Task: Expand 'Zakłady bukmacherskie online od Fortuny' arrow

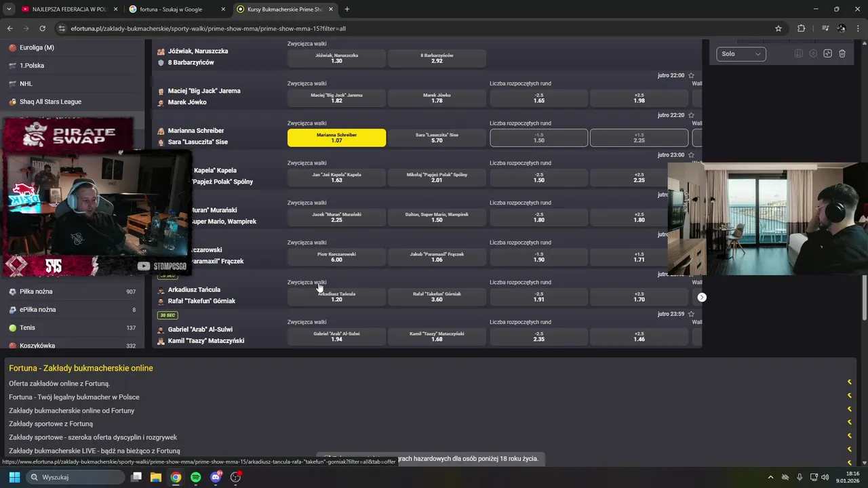Action: 849,409
